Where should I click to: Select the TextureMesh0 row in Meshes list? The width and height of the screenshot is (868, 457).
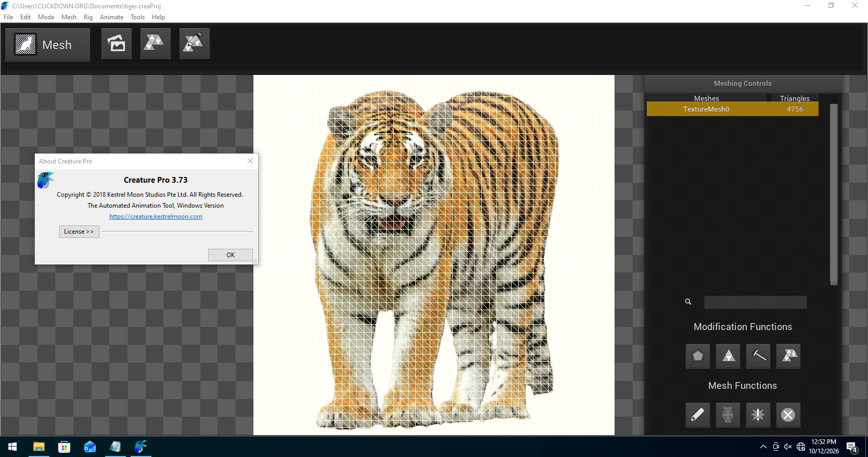(x=732, y=109)
